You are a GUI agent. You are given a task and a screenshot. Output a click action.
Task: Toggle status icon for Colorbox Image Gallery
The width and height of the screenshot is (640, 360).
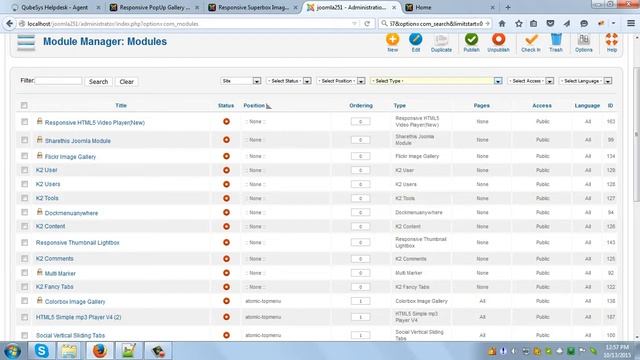click(226, 301)
